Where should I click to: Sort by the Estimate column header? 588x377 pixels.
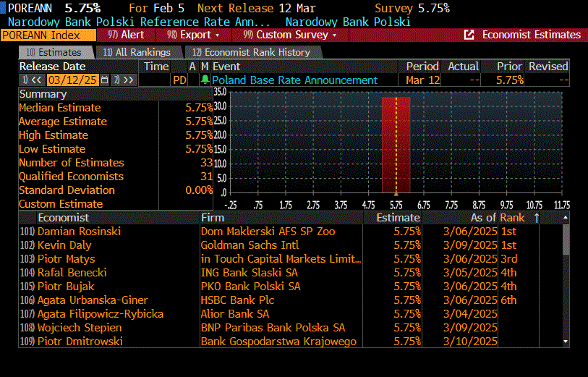pyautogui.click(x=398, y=218)
